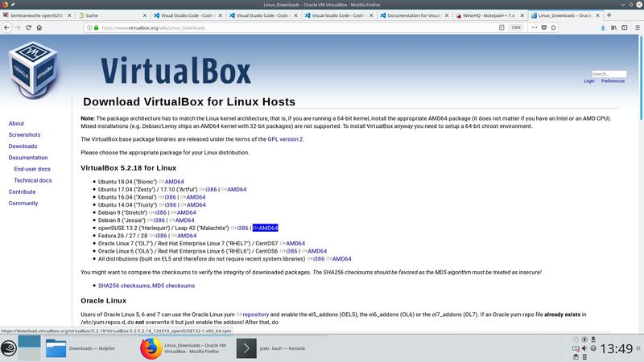Viewport: 644px width, 362px height.
Task: Click the virtual desktop pager
Action: (x=29, y=348)
